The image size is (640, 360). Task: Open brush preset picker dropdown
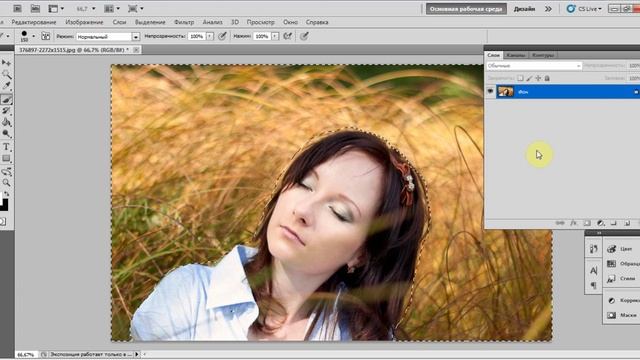pyautogui.click(x=33, y=36)
